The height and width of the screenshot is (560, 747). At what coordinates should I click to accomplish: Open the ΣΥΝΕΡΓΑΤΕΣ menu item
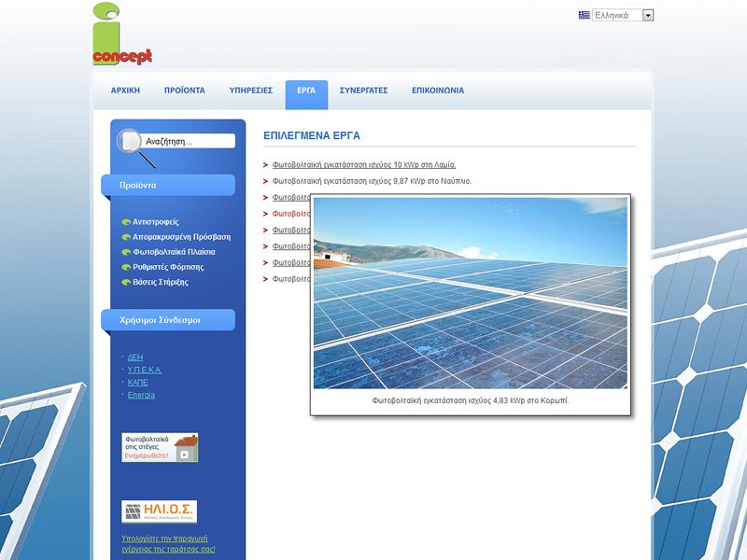(x=363, y=91)
